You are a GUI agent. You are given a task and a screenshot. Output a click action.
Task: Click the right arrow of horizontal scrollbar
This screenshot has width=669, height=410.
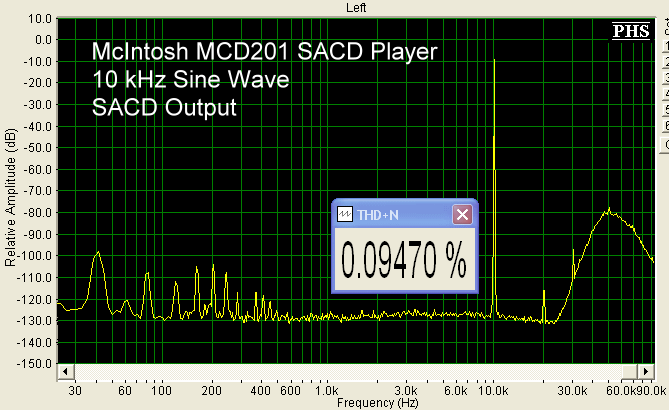644,373
